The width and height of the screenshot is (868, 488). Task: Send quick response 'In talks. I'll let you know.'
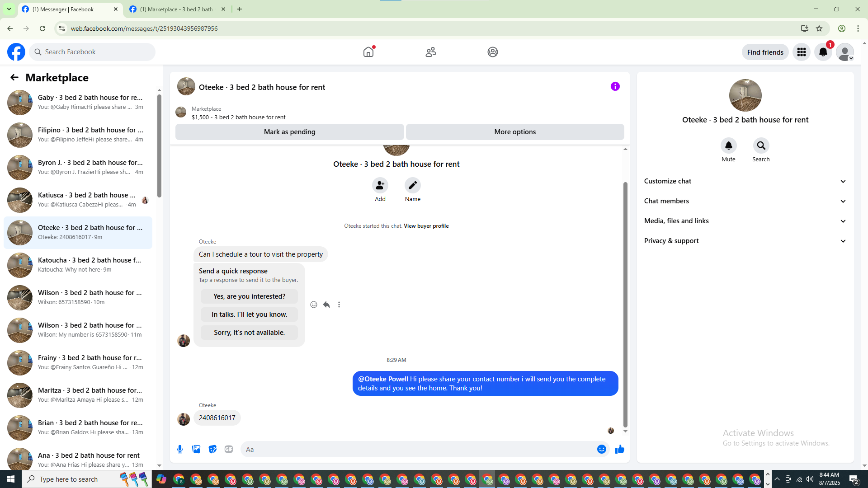click(250, 314)
